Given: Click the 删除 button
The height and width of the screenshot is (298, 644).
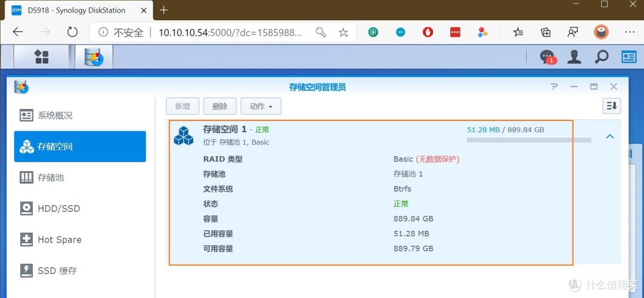Looking at the screenshot, I should pyautogui.click(x=219, y=106).
